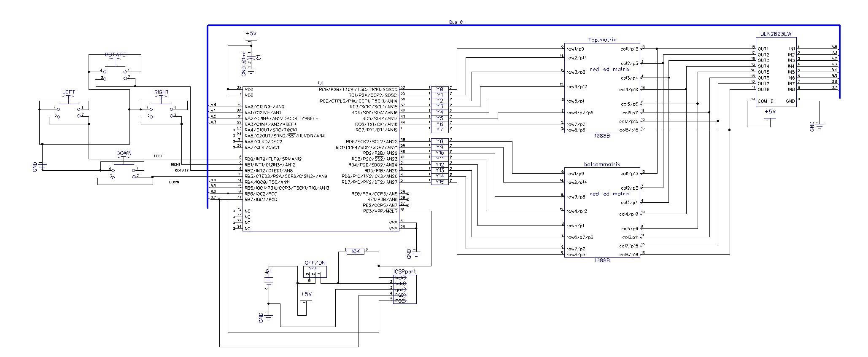Viewport: 868px width, 357px height.
Task: Click the RD0/SCK2/SCL2/AN20 pin label
Action: 372,142
